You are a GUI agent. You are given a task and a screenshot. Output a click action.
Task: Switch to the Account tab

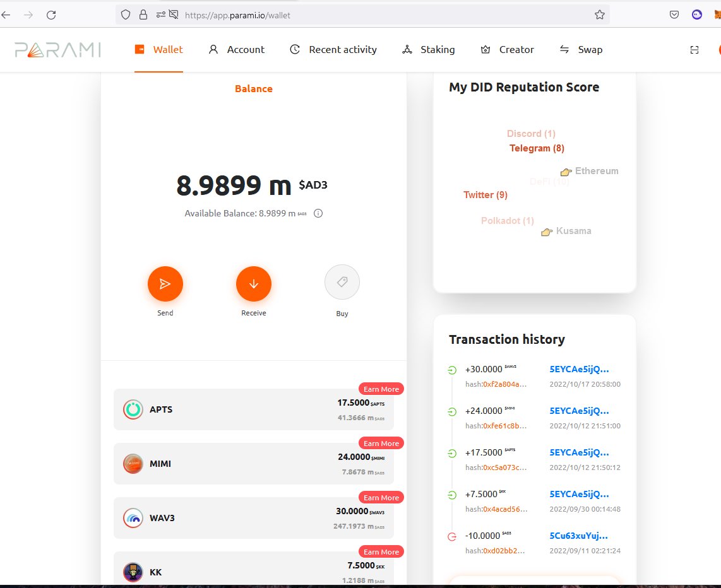236,50
